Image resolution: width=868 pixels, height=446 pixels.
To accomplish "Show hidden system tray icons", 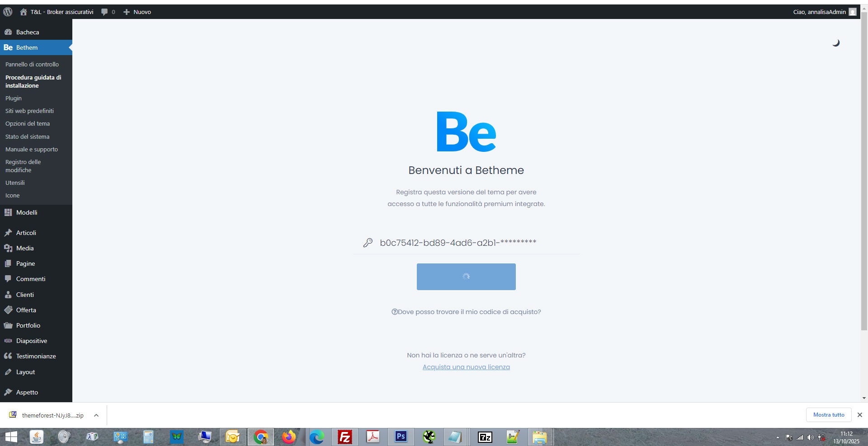I will (778, 437).
